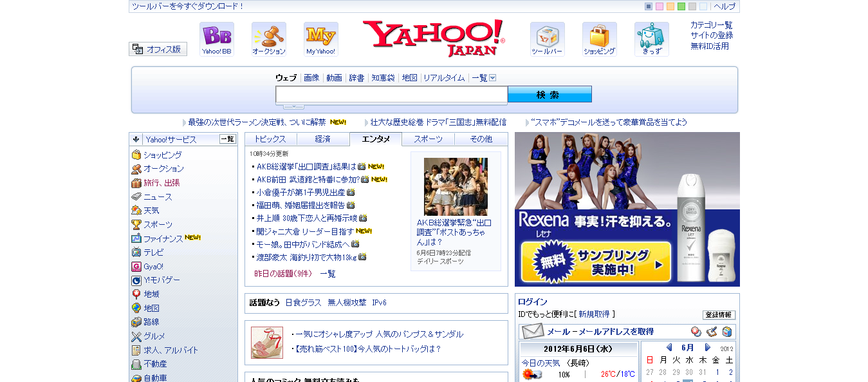Click the red star badge icon beside mail
Viewport: 868px width, 382px height.
(x=696, y=332)
